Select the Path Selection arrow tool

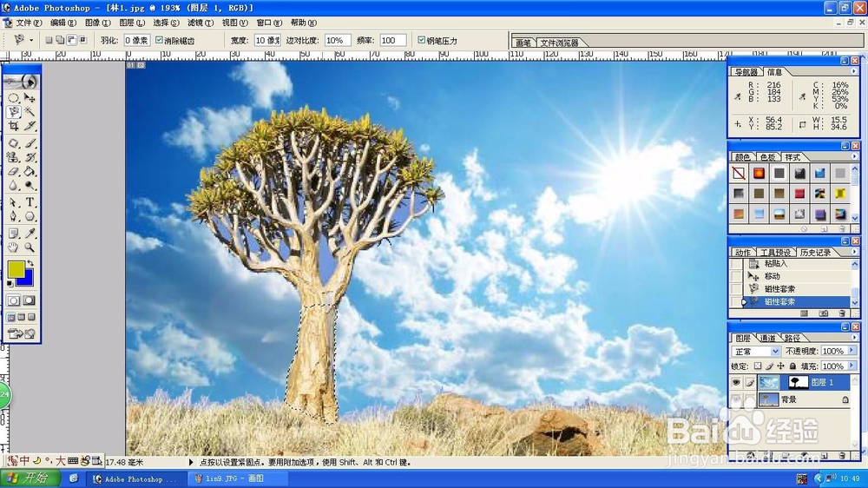[14, 202]
